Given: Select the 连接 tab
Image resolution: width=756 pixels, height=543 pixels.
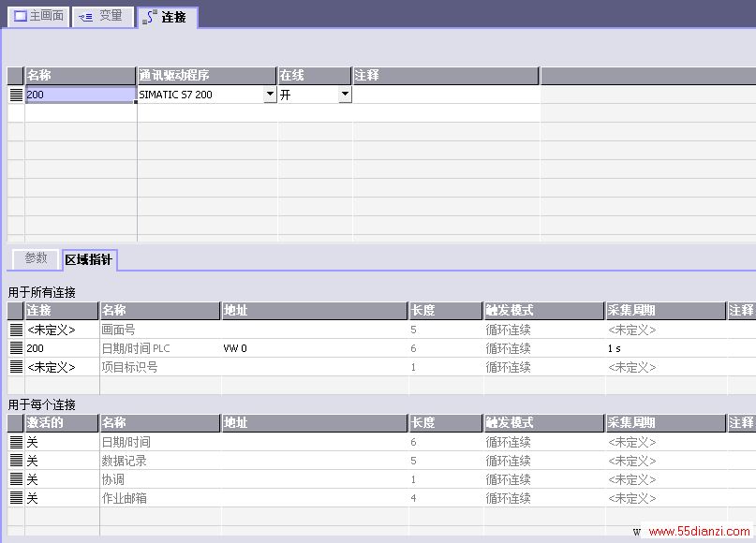Looking at the screenshot, I should coord(168,18).
